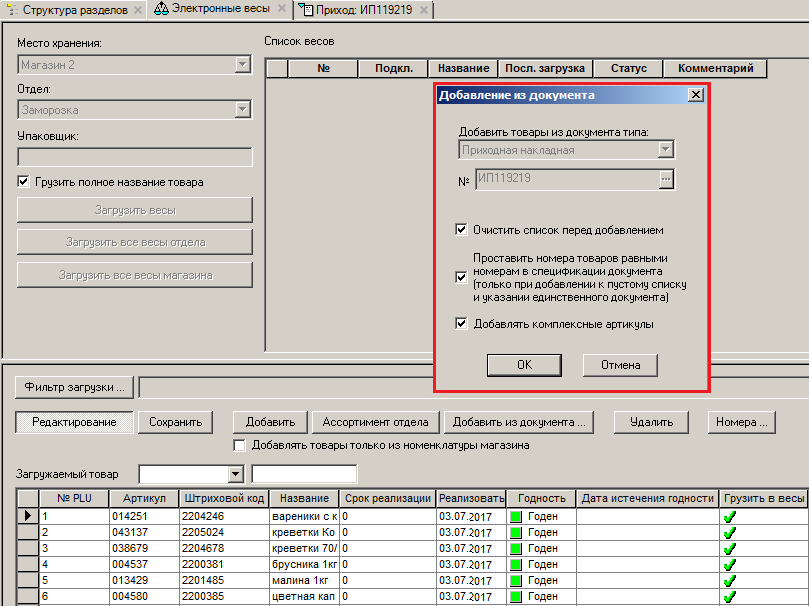Switch to Электронные весы tab
809x606 pixels.
coord(220,9)
